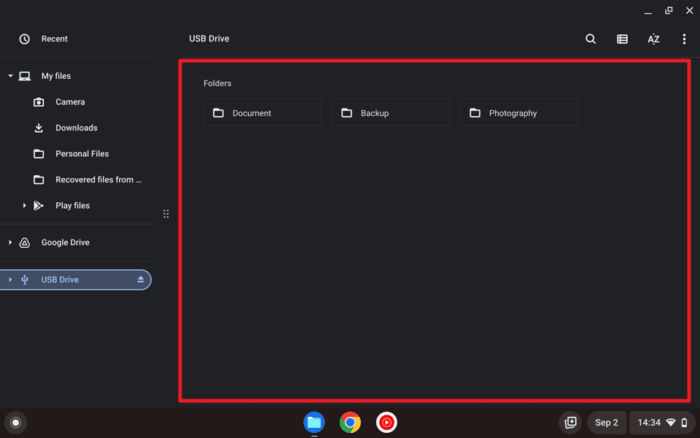
Task: Minimize the Files window
Action: pyautogui.click(x=648, y=11)
